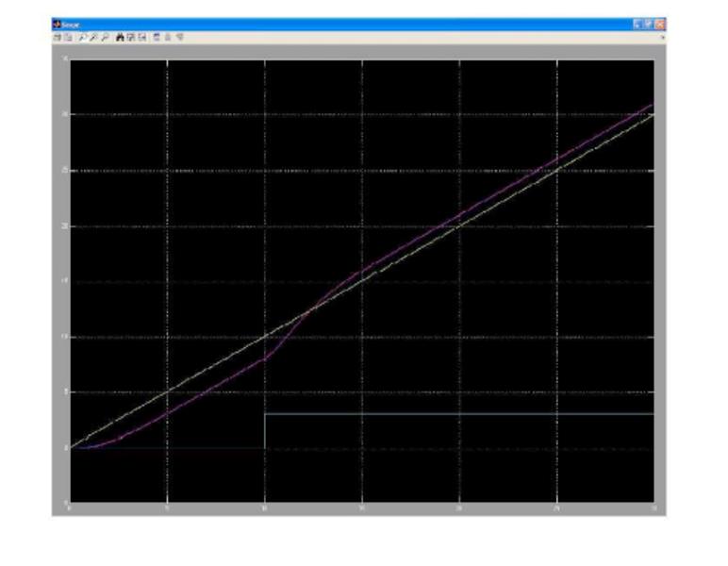
Task: Restore saved axes settings icon
Action: pos(141,37)
